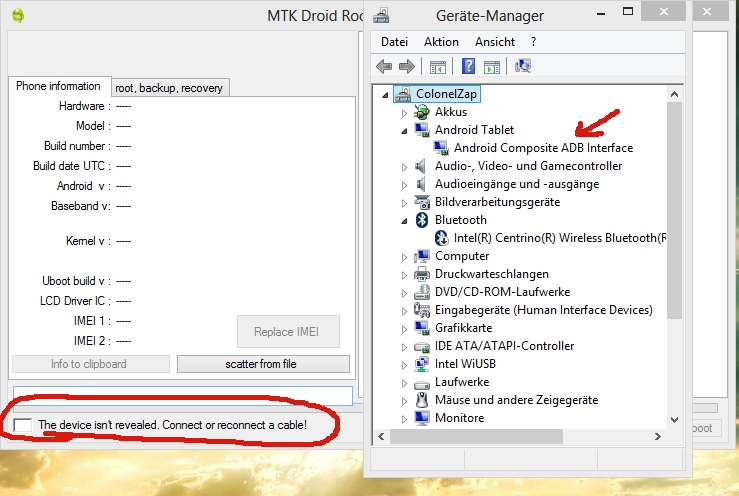Click the Audio-, Video- und Gamecontroller speaker icon
The width and height of the screenshot is (739, 496).
coord(421,166)
